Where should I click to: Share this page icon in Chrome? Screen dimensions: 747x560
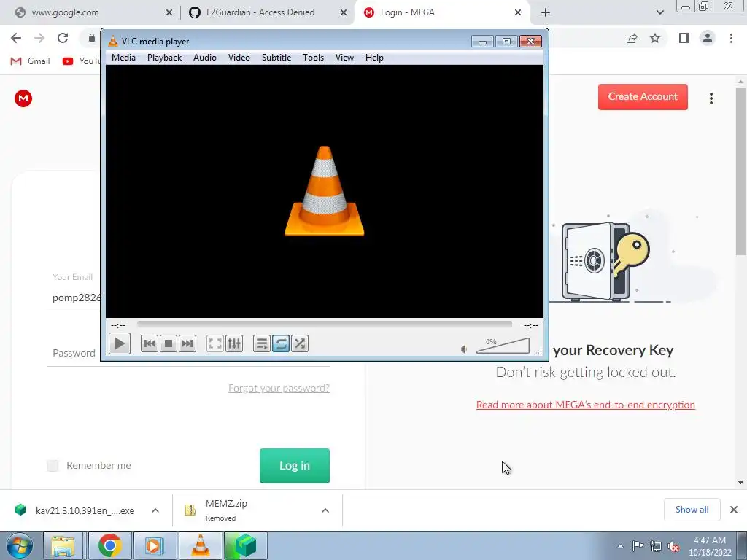632,38
